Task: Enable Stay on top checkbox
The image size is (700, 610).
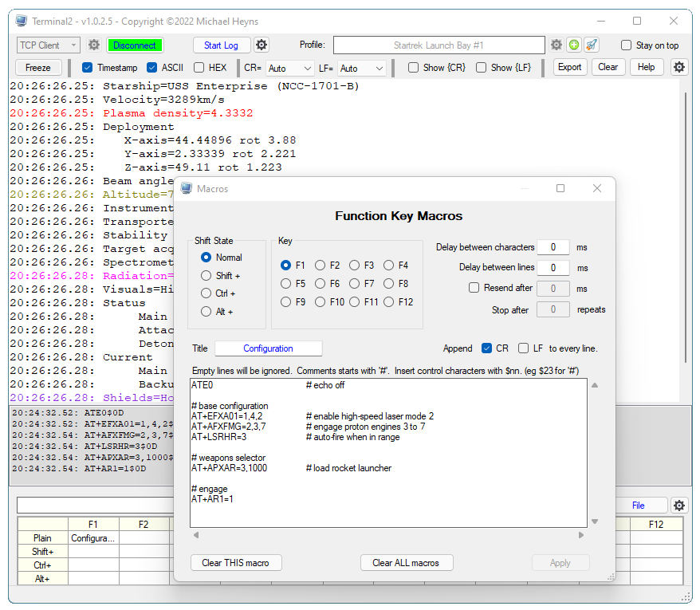Action: (627, 45)
